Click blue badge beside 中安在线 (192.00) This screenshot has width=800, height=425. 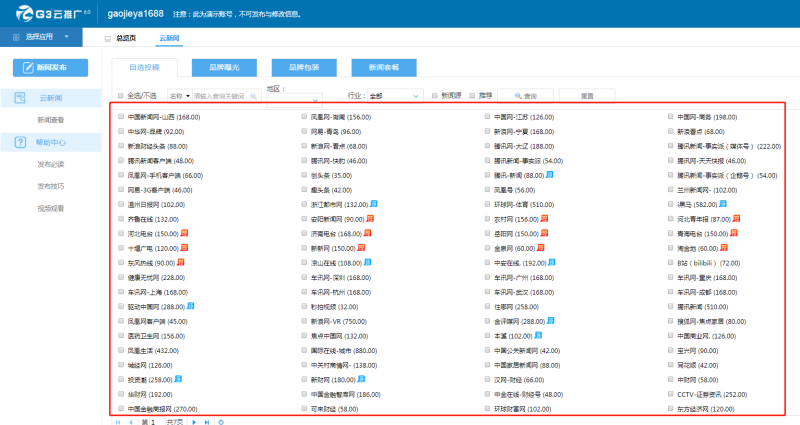tap(552, 262)
